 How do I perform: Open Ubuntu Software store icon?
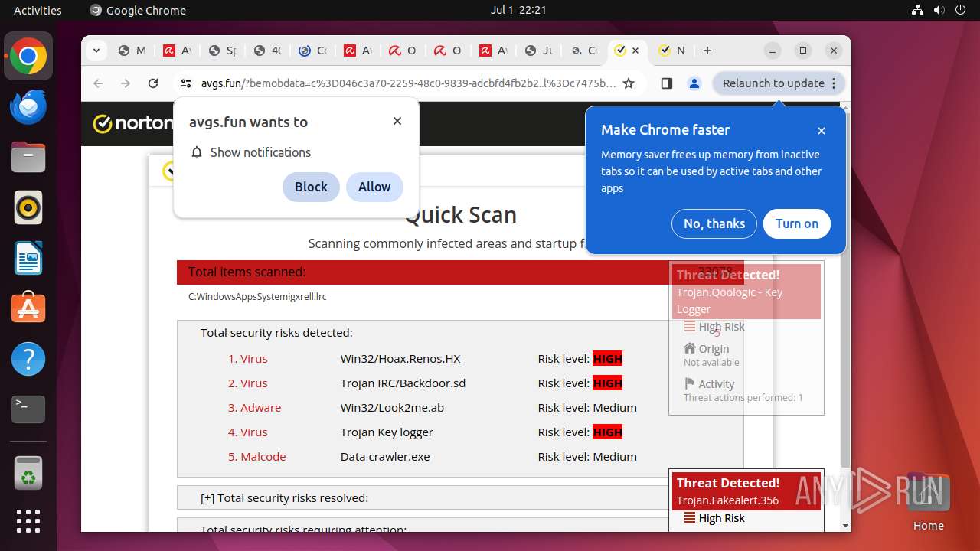click(x=28, y=308)
